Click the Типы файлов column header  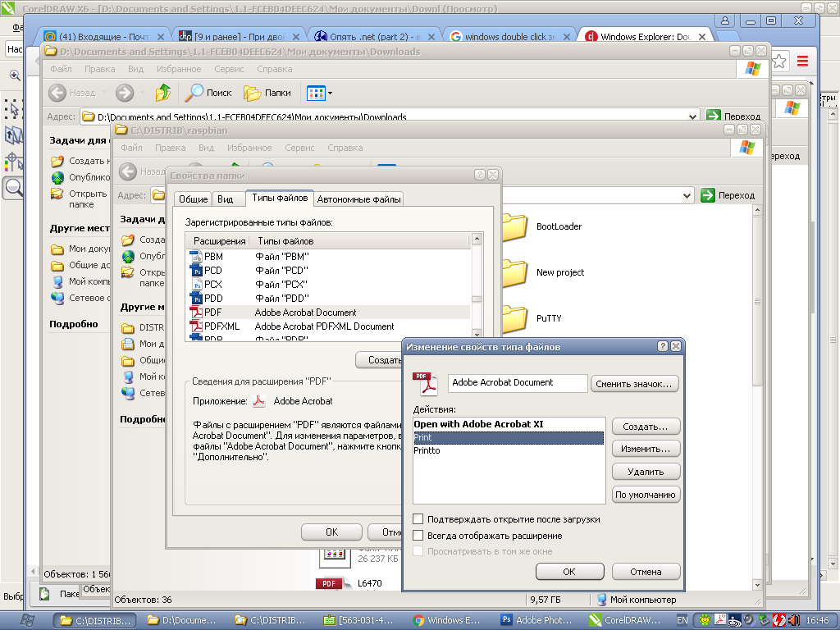point(359,241)
